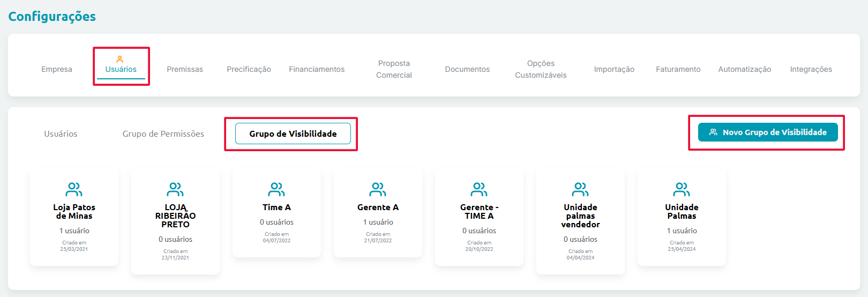Select the Gerente - TIME A group title
This screenshot has width=868, height=297.
479,211
